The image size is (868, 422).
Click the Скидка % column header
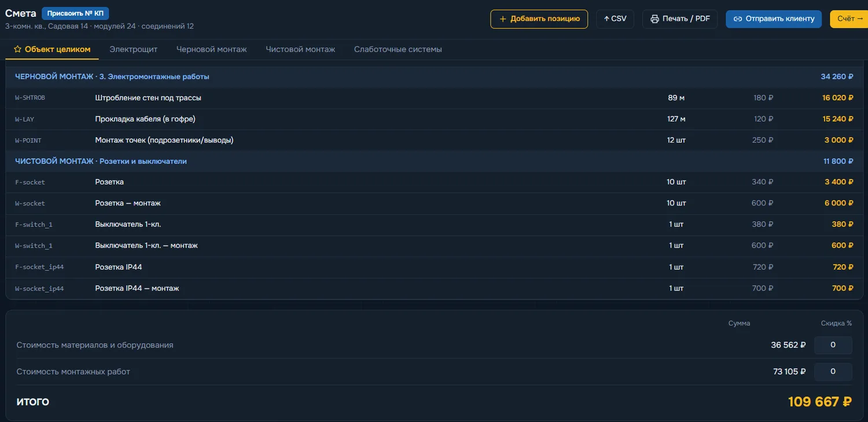(x=836, y=323)
